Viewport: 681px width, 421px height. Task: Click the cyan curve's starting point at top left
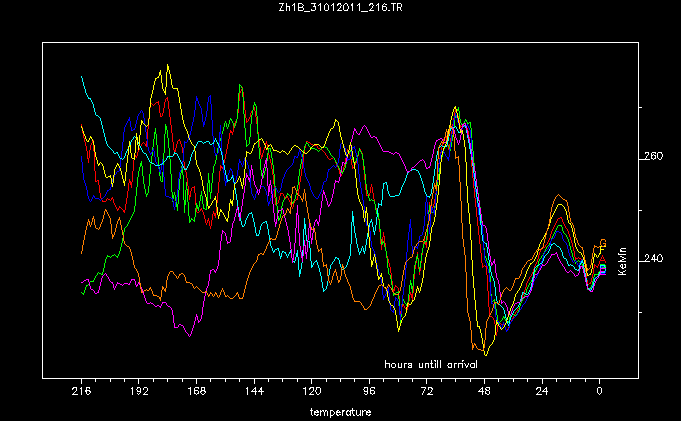pos(82,76)
